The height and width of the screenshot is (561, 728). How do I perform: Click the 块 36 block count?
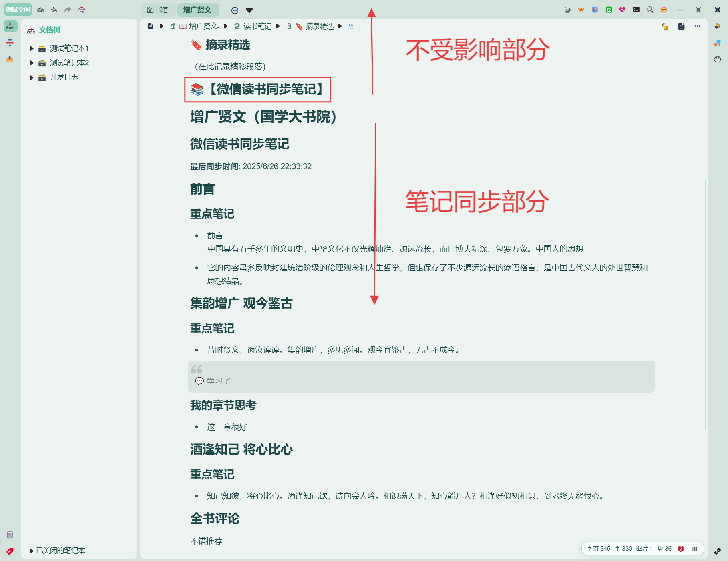664,549
